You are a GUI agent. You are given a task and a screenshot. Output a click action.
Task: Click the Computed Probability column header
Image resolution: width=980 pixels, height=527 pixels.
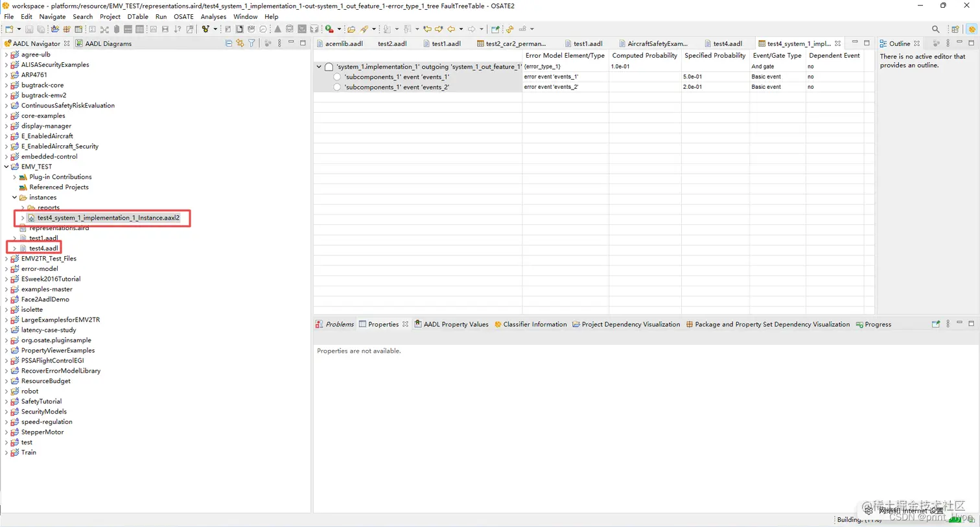coord(645,56)
